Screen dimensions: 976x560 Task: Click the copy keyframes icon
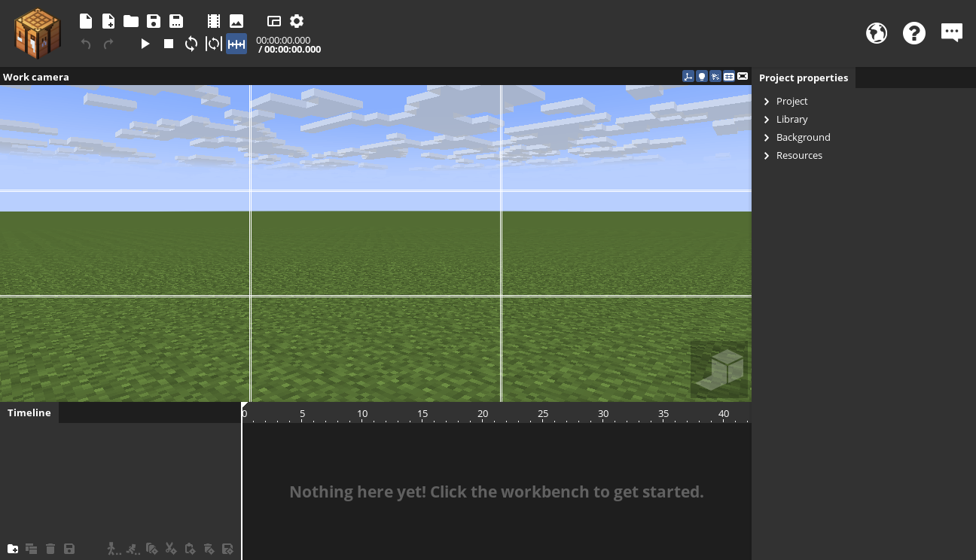[x=152, y=549]
